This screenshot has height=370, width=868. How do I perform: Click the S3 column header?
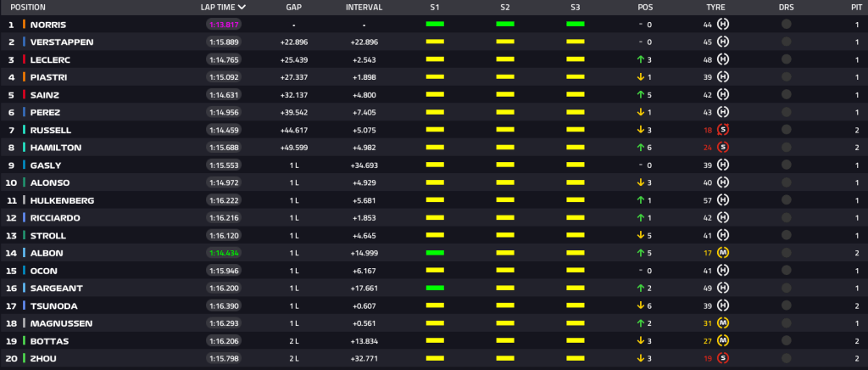pos(576,7)
